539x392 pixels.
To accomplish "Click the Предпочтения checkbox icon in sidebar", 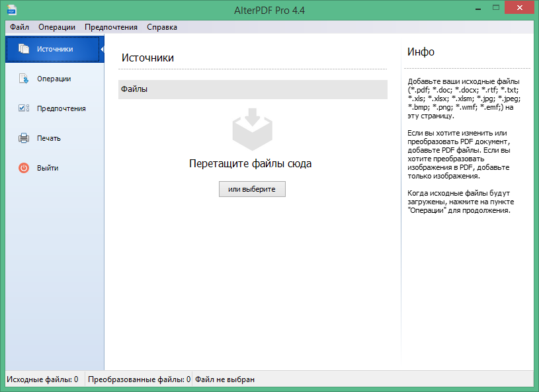I will (24, 108).
